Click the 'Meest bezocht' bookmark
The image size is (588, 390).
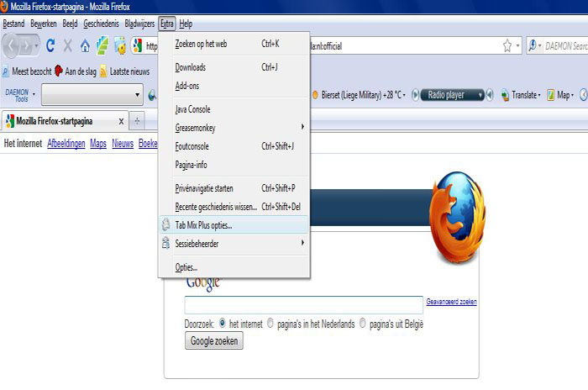coord(27,71)
